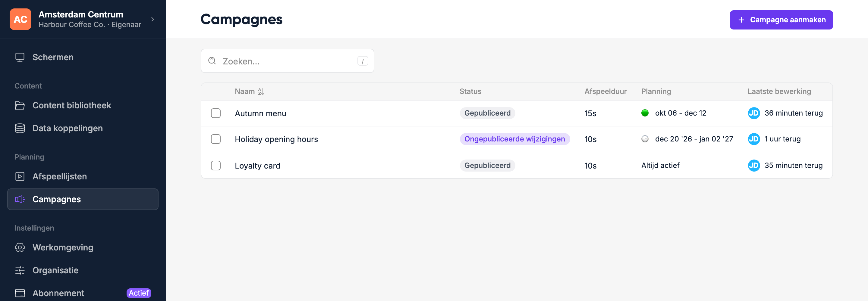Check the Loyalty card row checkbox
This screenshot has height=301, width=868.
pos(216,166)
